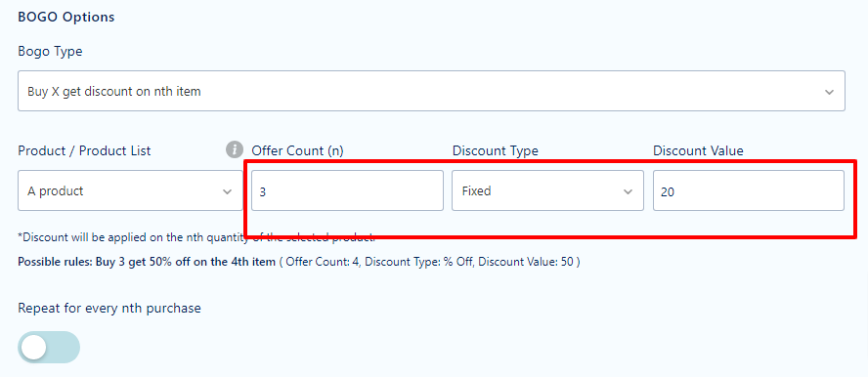The height and width of the screenshot is (377, 868).
Task: Click the "Offer Count (n)" label
Action: (298, 150)
